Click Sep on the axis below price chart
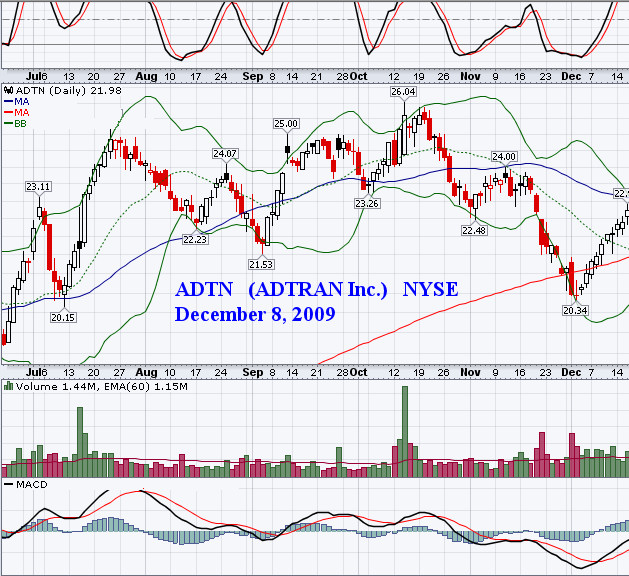 point(253,372)
